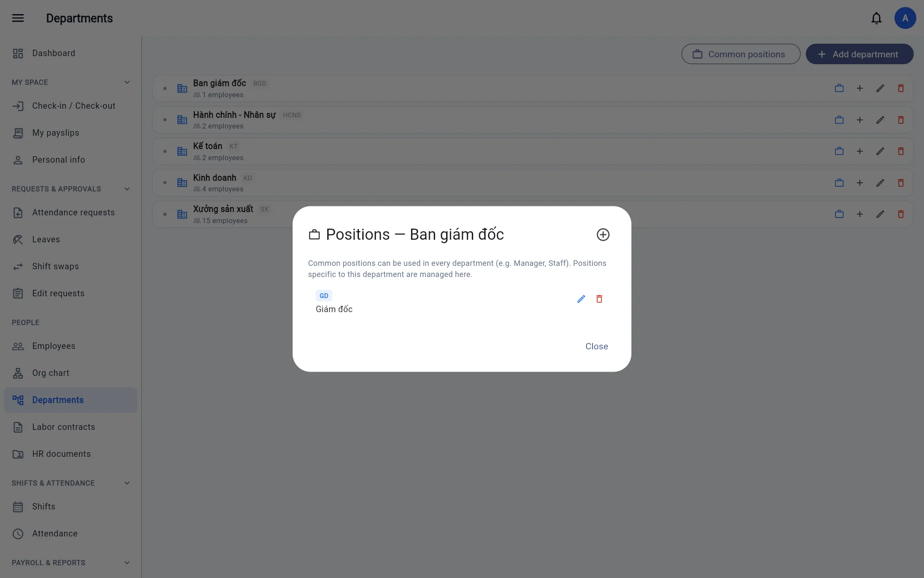
Task: Open HR documents
Action: tap(71, 454)
